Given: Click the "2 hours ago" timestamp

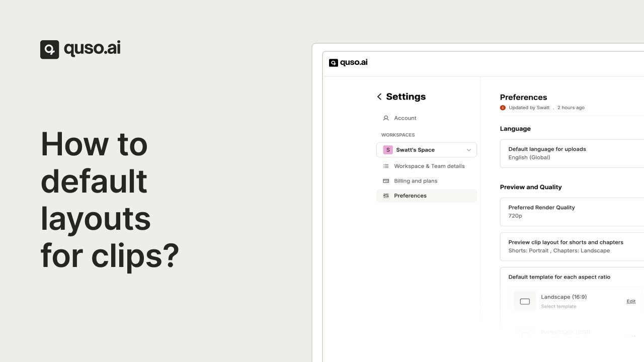Looking at the screenshot, I should coord(571,108).
